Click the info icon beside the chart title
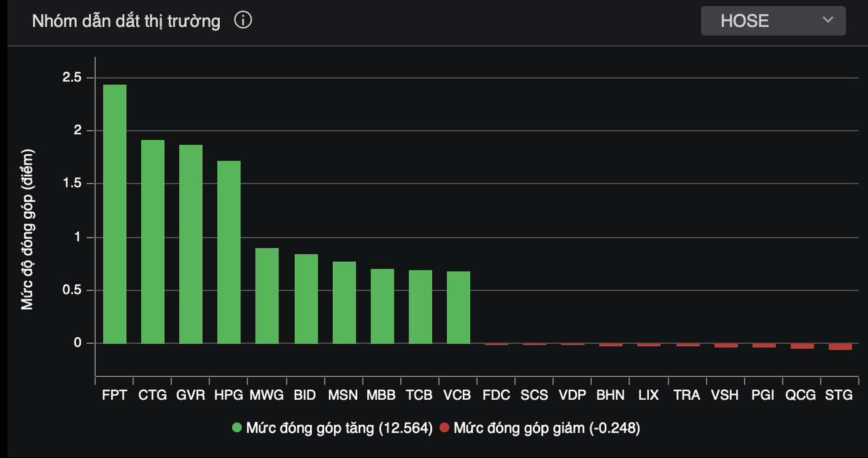Screen dimensions: 868x458 (243, 21)
